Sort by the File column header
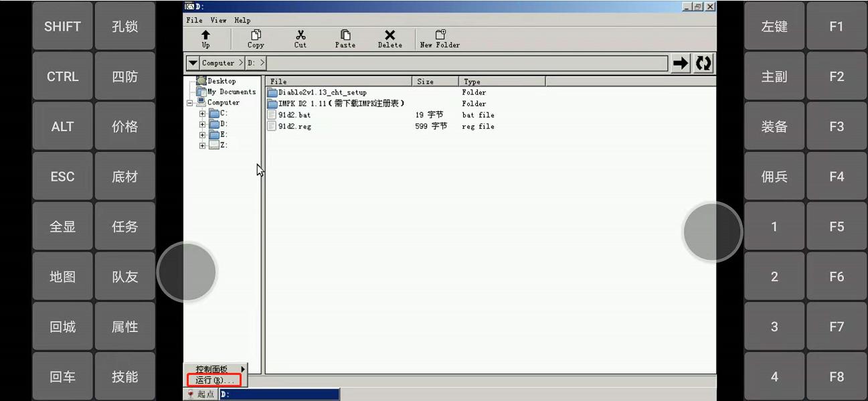Viewport: 868px width, 401px height. [339, 81]
